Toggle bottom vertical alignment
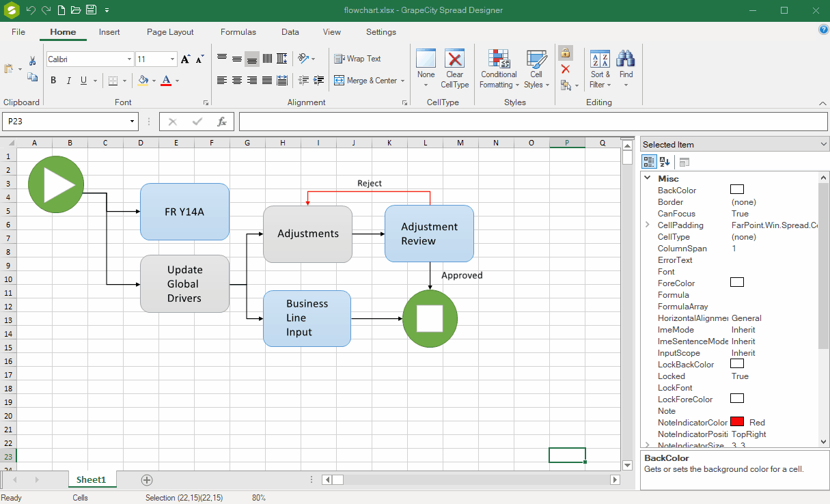Image resolution: width=830 pixels, height=504 pixels. [252, 59]
